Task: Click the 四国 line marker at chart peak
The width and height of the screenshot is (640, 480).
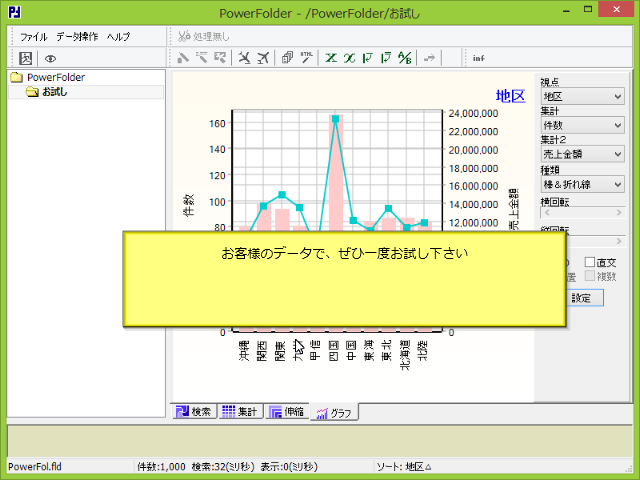Action: pyautogui.click(x=336, y=119)
